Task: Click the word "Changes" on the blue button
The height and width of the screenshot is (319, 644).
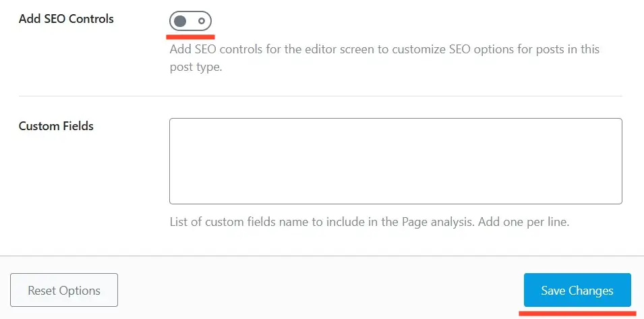Action: [591, 291]
